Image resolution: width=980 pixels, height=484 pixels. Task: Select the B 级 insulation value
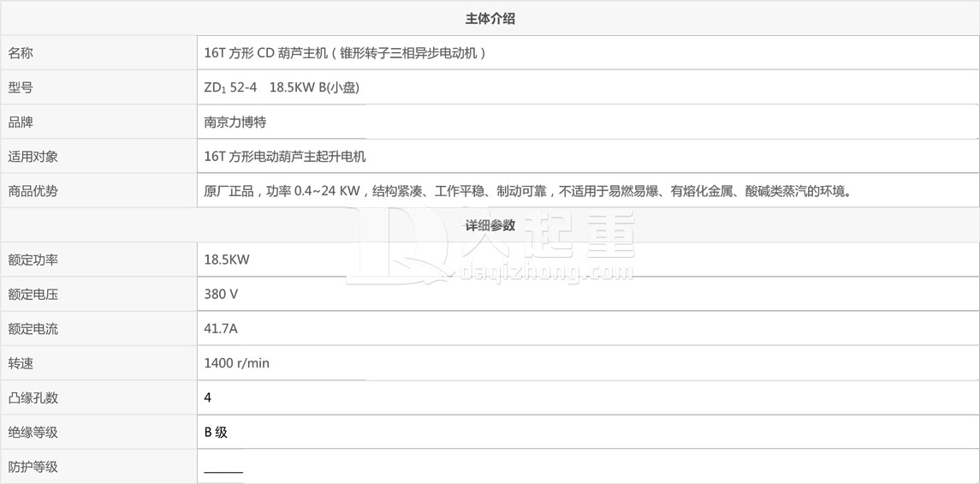[217, 432]
